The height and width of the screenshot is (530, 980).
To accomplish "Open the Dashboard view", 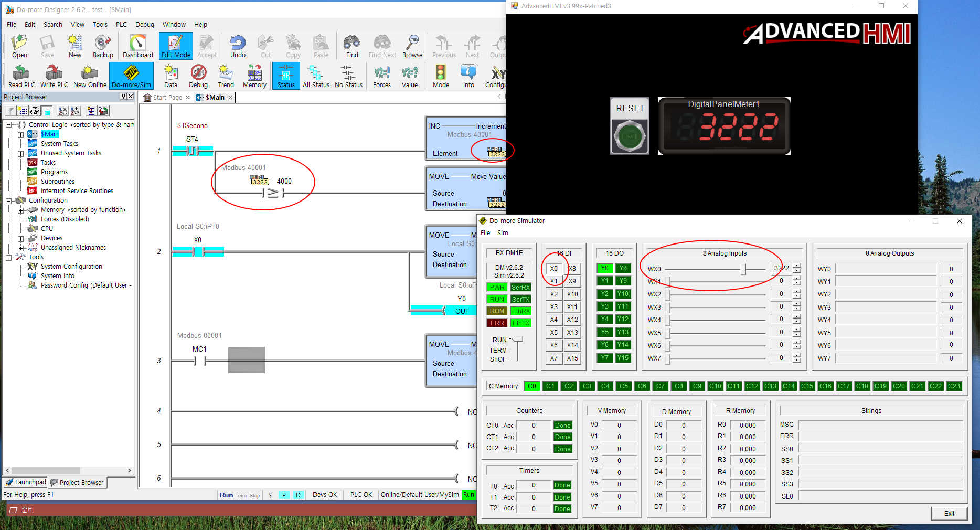I will click(x=138, y=46).
